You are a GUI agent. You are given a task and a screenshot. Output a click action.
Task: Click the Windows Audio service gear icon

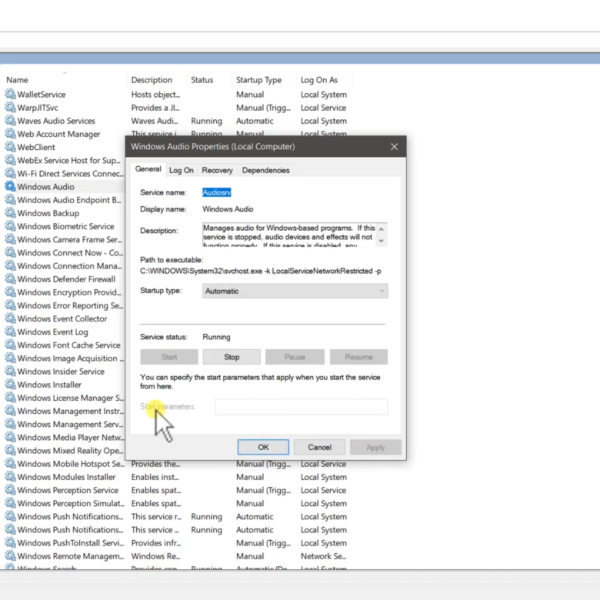click(10, 187)
